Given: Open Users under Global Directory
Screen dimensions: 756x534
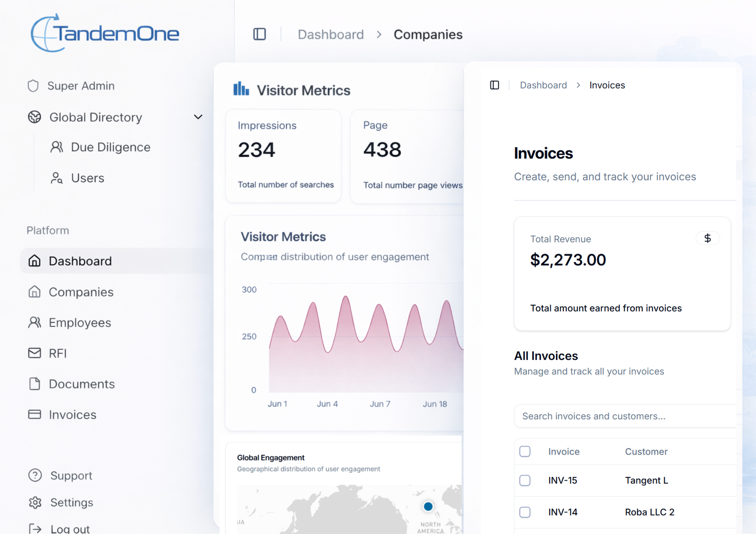Looking at the screenshot, I should (x=87, y=178).
